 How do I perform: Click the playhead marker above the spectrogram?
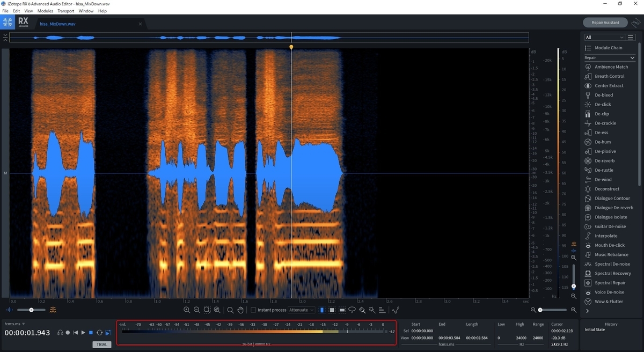(x=291, y=47)
